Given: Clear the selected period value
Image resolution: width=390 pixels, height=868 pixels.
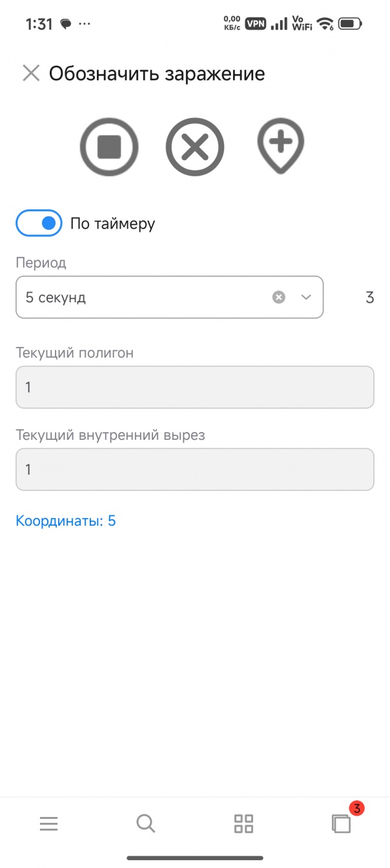Looking at the screenshot, I should tap(278, 297).
